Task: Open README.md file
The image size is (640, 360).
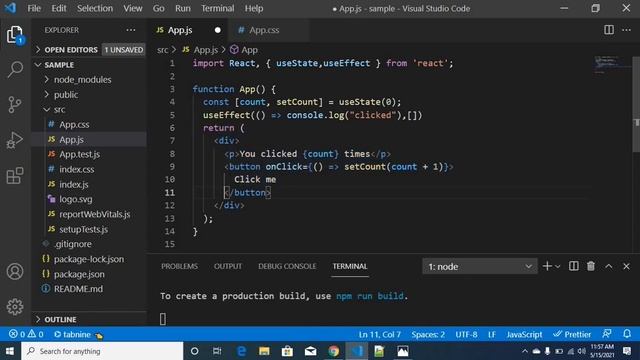Action: coord(78,289)
